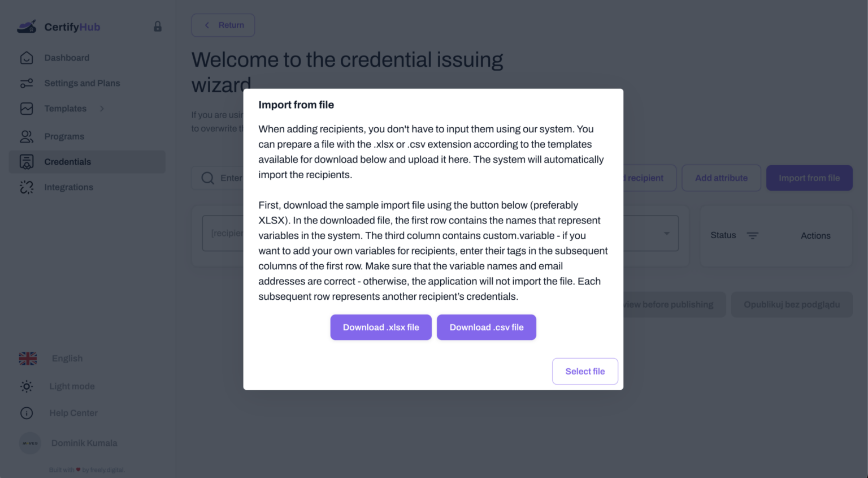Viewport: 868px width, 478px height.
Task: Download the .csv sample file
Action: (x=487, y=328)
